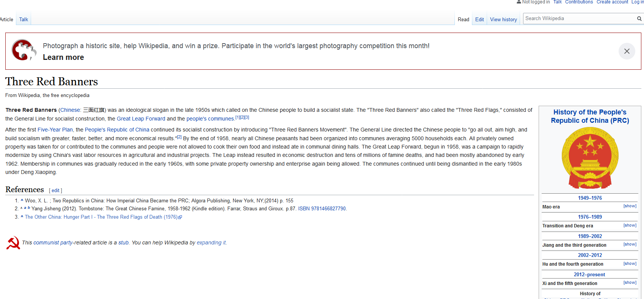
Task: Open the Great Leap Forward article
Action: coord(141,119)
